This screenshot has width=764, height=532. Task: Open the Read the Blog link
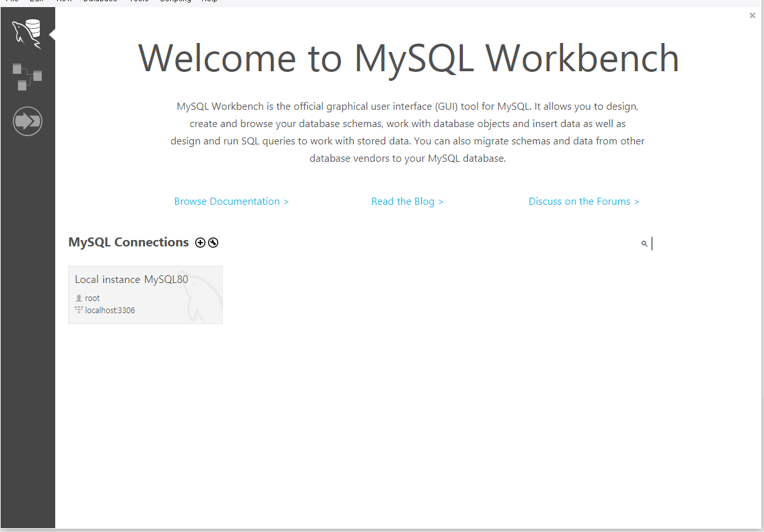pos(407,202)
